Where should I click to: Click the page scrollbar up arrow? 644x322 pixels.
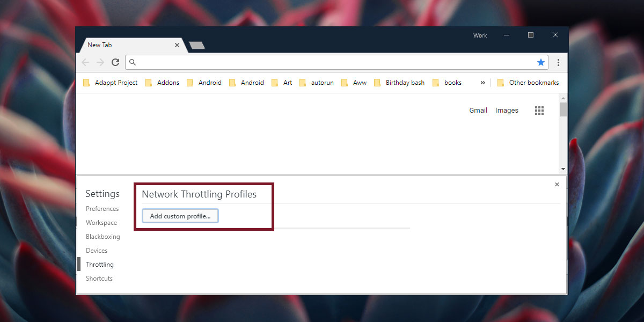(563, 98)
